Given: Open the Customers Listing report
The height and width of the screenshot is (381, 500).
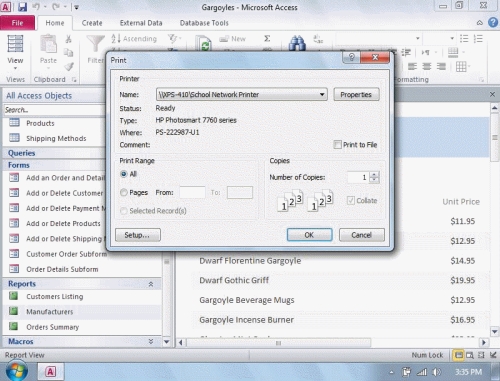Looking at the screenshot, I should point(55,296).
